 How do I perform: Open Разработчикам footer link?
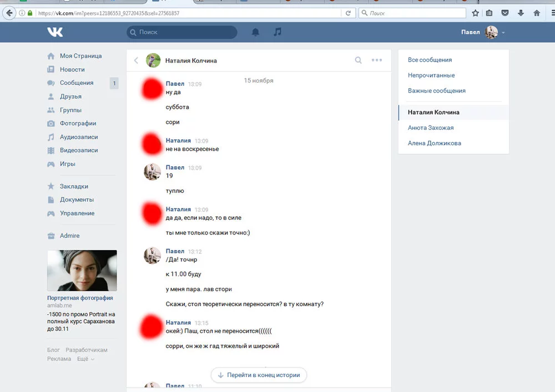87,350
